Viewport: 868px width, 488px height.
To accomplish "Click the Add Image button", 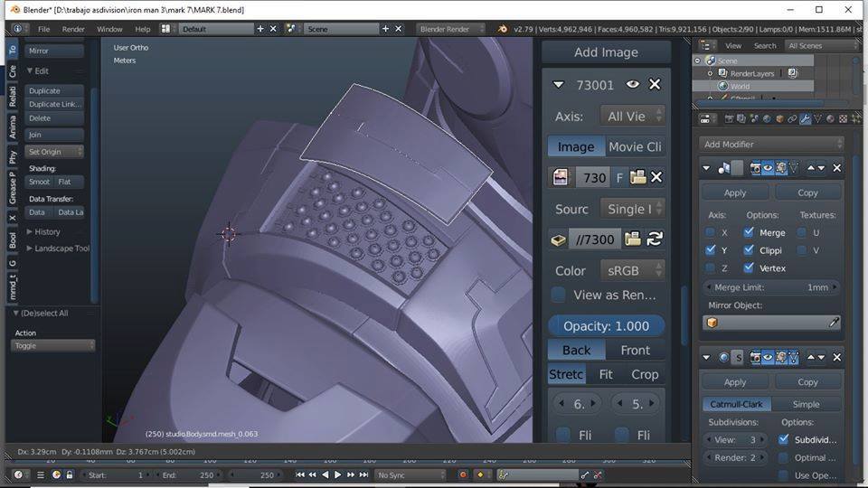I will 606,52.
